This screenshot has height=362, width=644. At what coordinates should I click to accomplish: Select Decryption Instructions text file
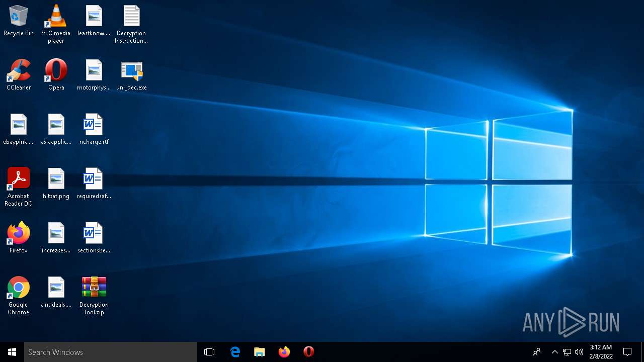click(131, 24)
